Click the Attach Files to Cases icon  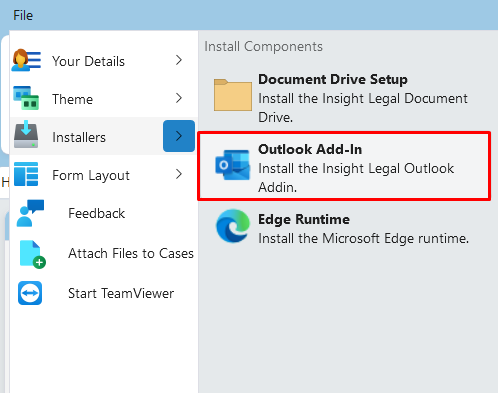coord(32,254)
